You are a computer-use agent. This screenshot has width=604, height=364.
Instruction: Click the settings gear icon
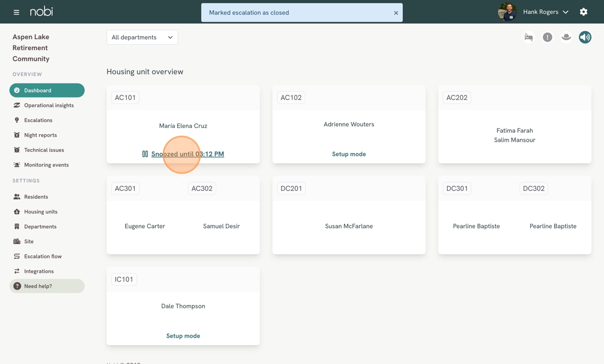[x=583, y=12]
